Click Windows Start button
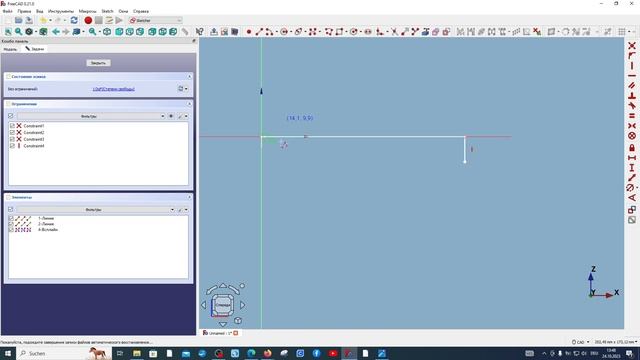 point(8,353)
